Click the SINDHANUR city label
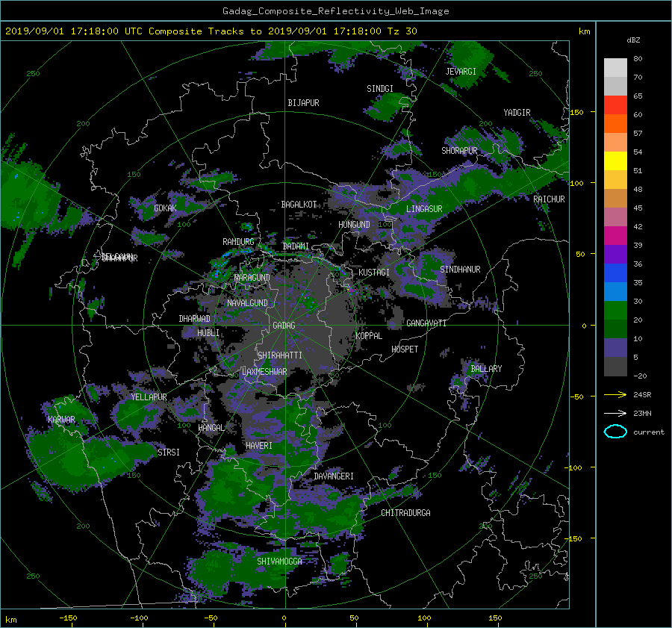This screenshot has width=672, height=628. (460, 270)
